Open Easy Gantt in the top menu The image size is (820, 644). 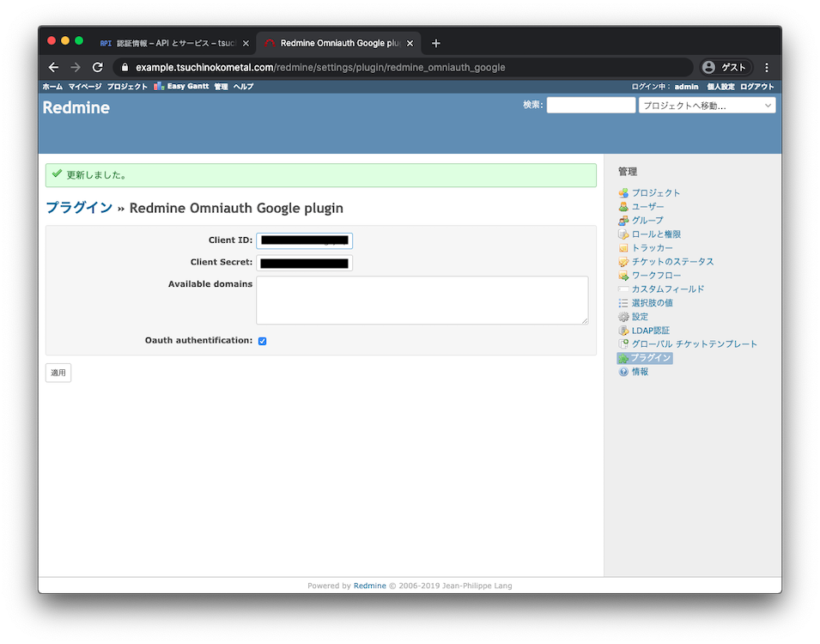click(x=188, y=87)
